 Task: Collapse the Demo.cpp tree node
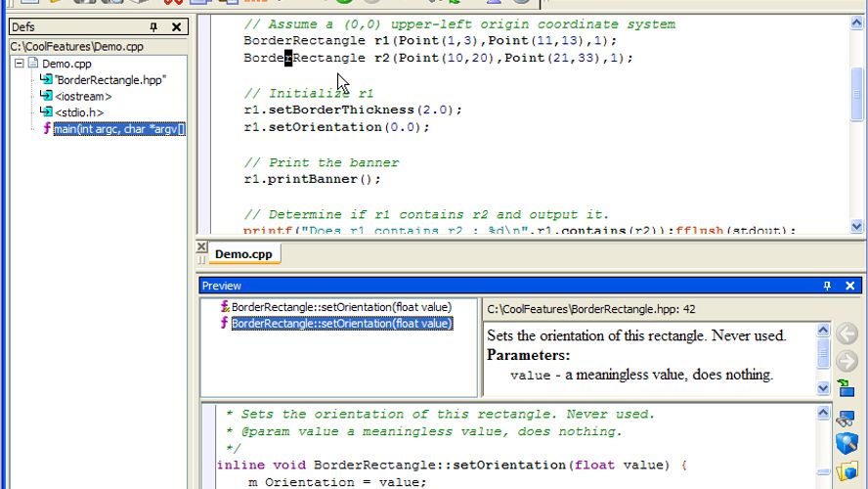[19, 64]
